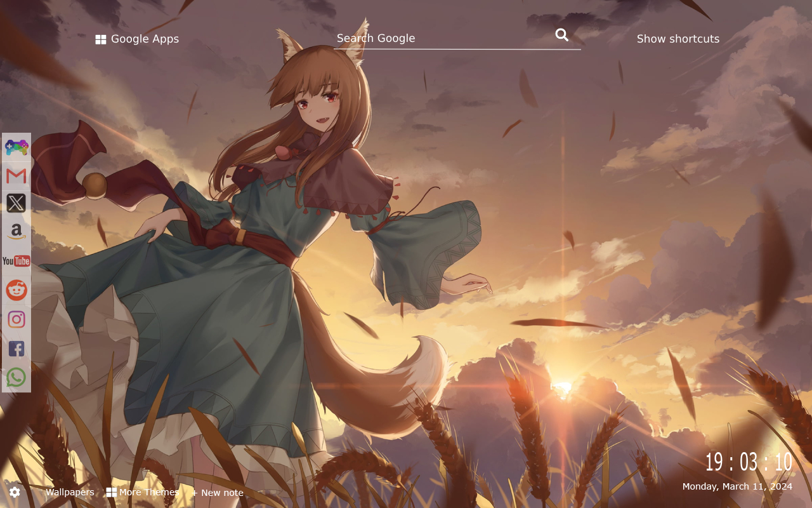Open the Reddit shortcut icon
The height and width of the screenshot is (508, 812).
16,290
